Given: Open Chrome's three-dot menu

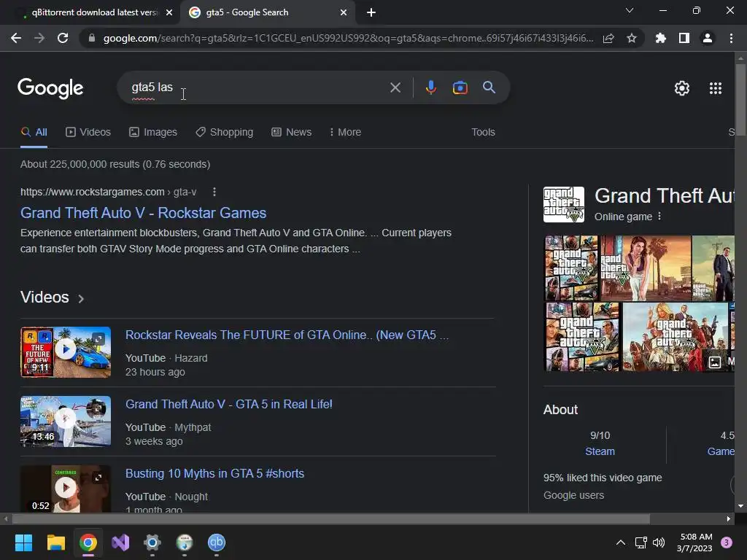Looking at the screenshot, I should click(731, 38).
